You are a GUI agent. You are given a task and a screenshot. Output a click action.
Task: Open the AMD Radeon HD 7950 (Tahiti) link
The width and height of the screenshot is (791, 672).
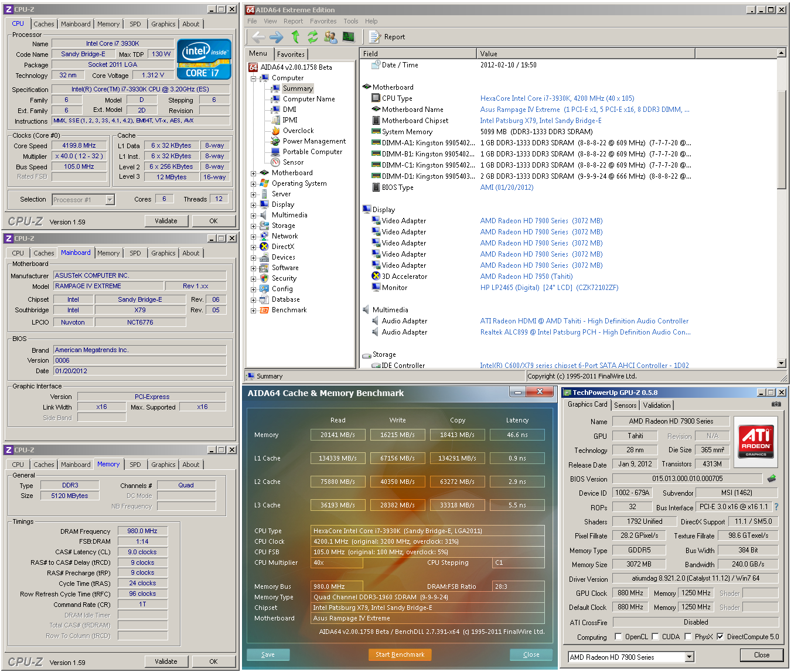pos(526,277)
